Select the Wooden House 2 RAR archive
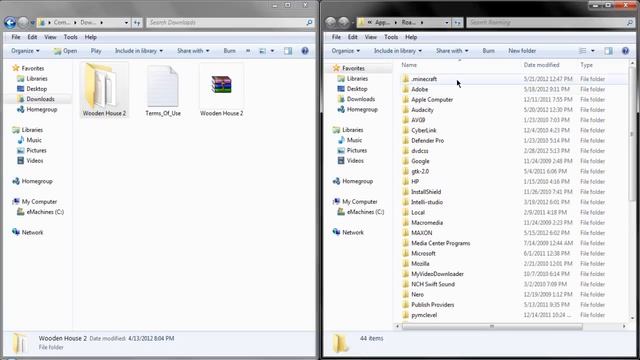The height and width of the screenshot is (360, 640). tap(222, 91)
